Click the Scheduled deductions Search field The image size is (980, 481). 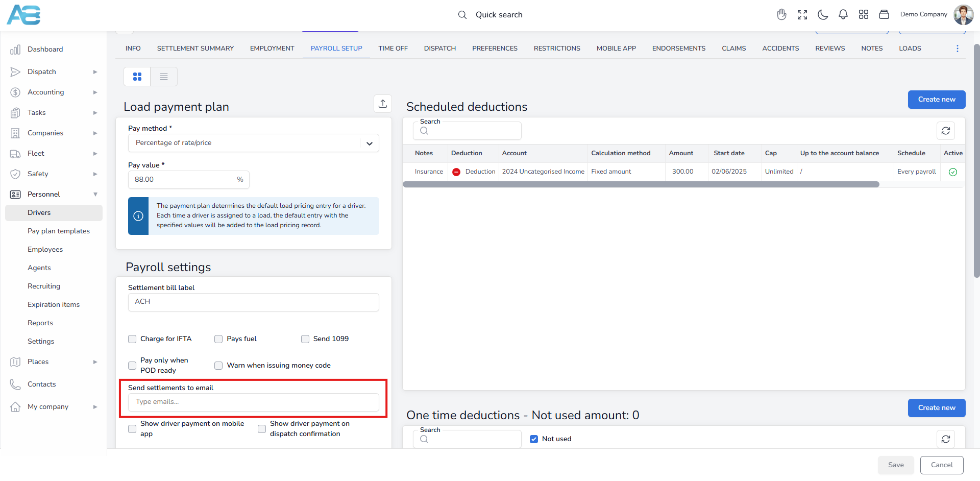[x=467, y=131]
